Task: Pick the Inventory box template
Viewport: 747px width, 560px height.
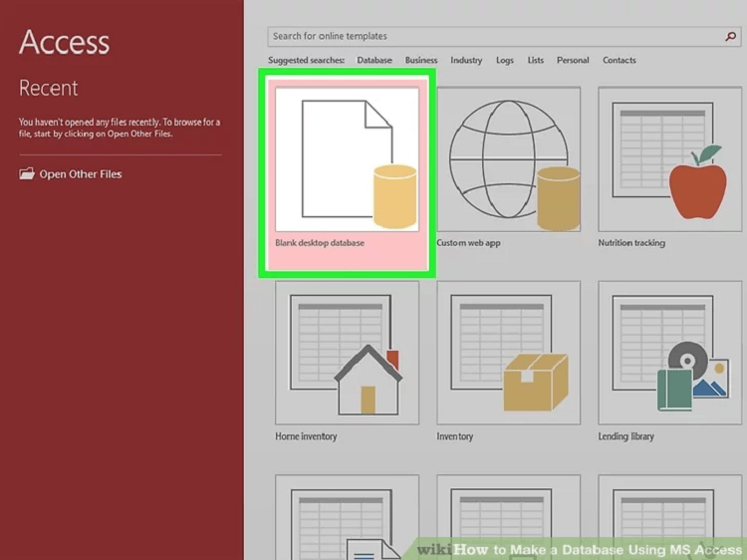Action: [508, 354]
